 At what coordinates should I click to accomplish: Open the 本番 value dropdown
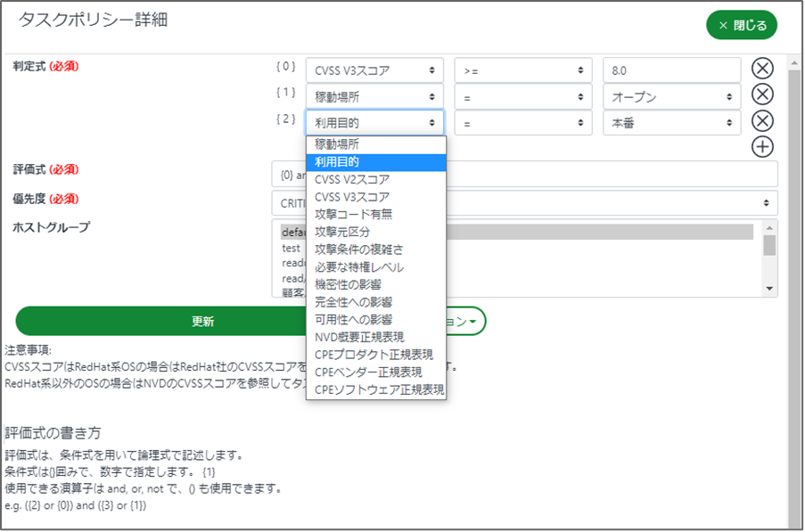tap(671, 123)
